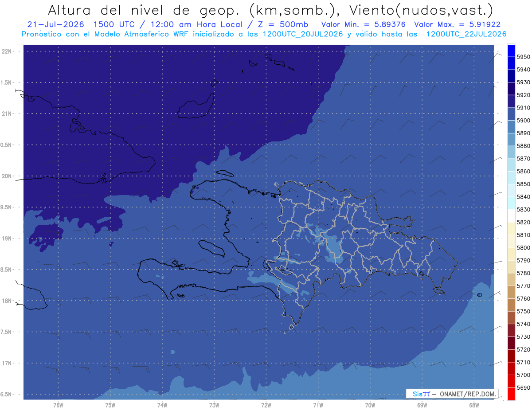
Task: Click the colorbar label 5850
Action: pos(524,184)
